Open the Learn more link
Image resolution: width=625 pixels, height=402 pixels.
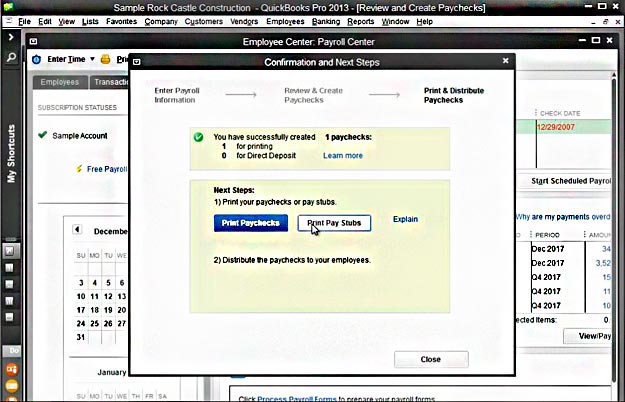tap(343, 156)
